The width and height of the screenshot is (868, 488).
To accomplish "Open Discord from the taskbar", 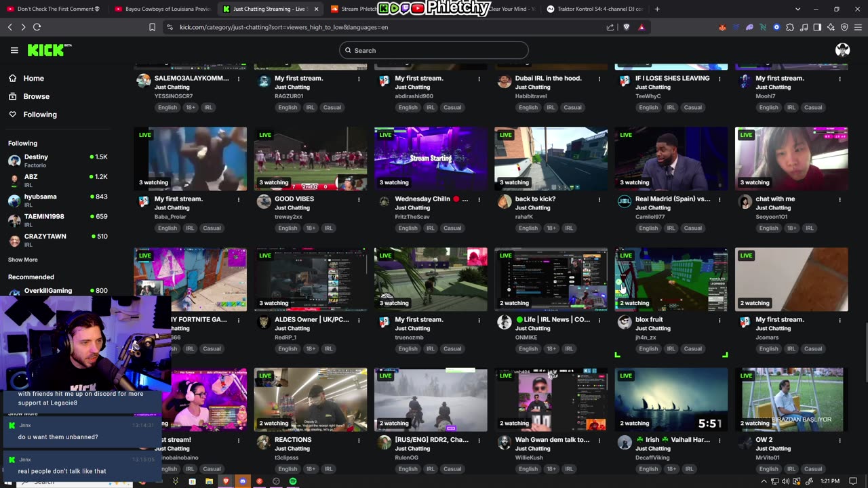I will 242,481.
